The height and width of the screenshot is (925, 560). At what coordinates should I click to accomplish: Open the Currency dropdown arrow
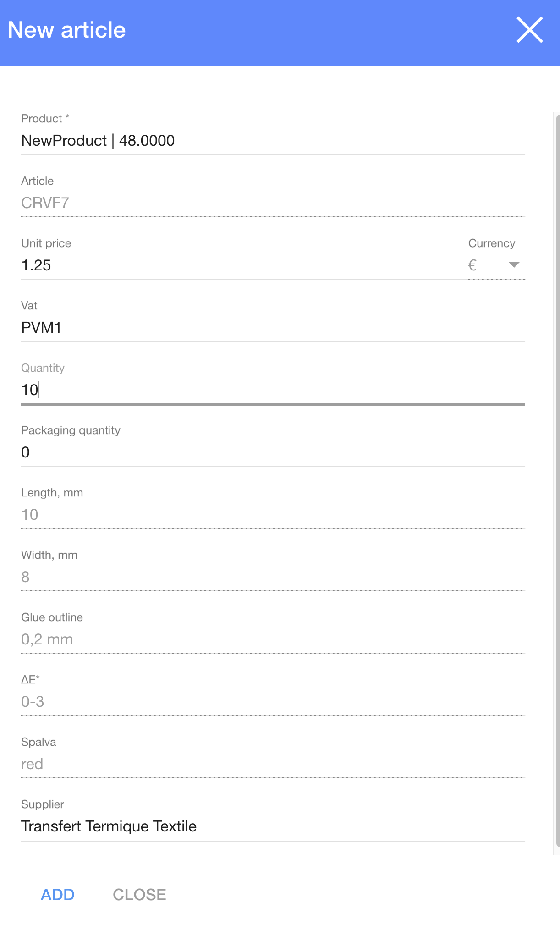[514, 265]
